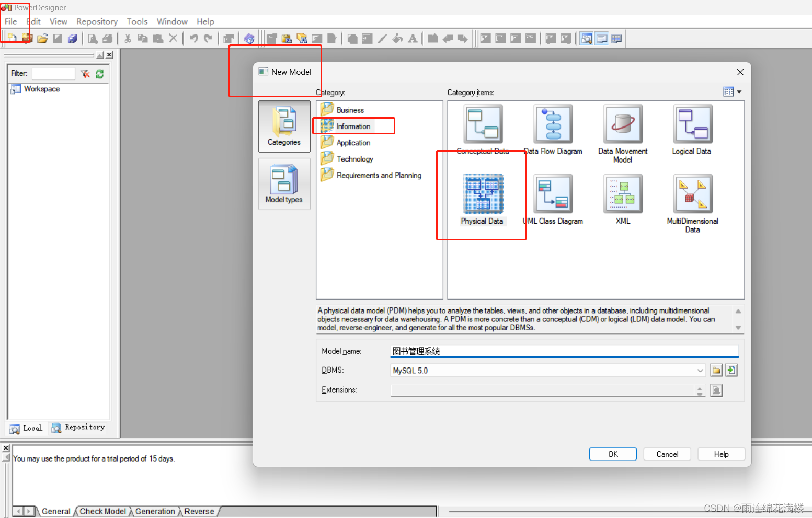This screenshot has height=518, width=812.
Task: Click the Find Objects binoculars toolbar icon
Action: (302, 38)
